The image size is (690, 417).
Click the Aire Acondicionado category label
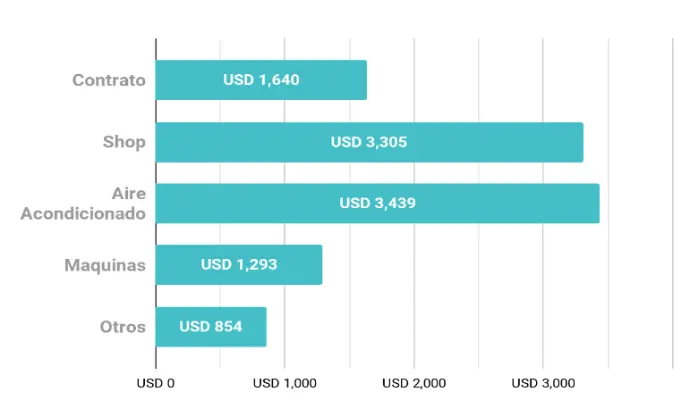pos(83,203)
